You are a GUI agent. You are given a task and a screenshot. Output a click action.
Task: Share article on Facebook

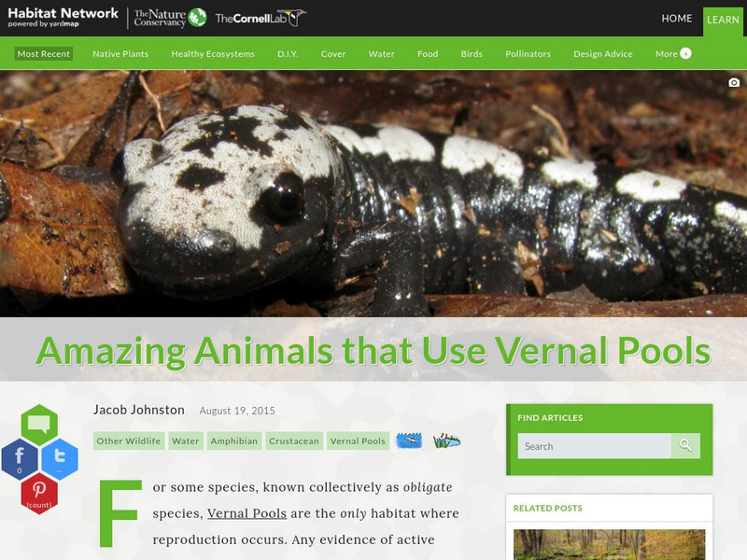(x=20, y=458)
